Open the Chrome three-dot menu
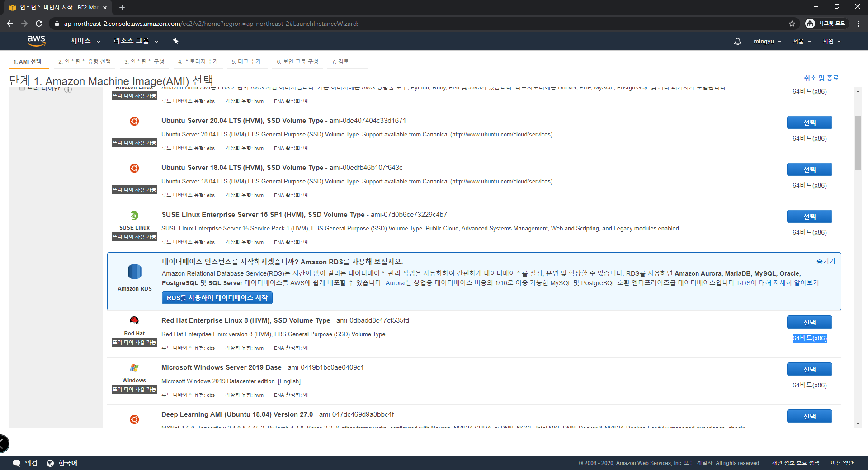Screen dimensions: 868x470 point(858,23)
